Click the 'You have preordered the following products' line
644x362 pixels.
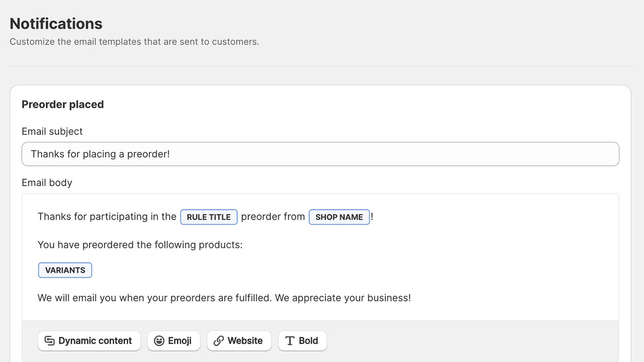coord(140,245)
